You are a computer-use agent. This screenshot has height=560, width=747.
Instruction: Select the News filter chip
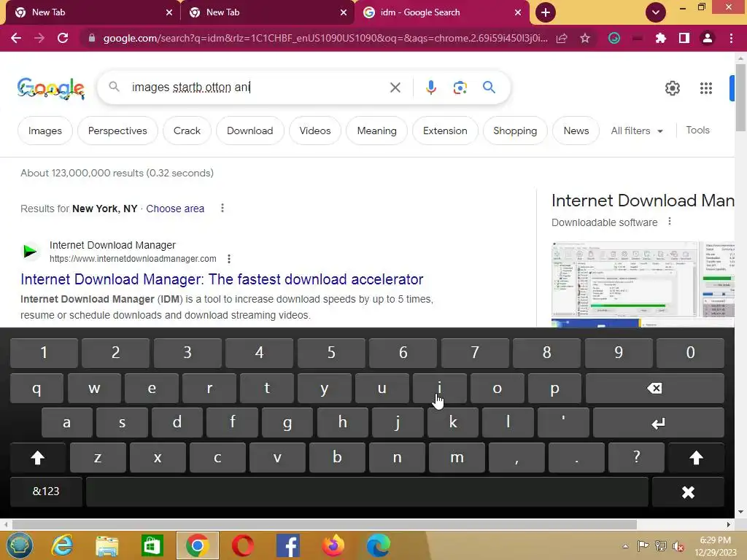tap(576, 131)
